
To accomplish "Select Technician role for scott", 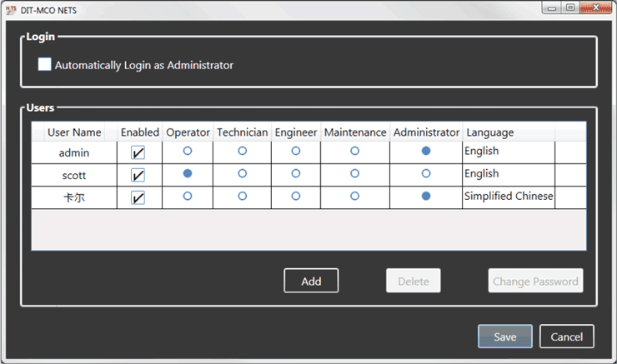I will [242, 174].
